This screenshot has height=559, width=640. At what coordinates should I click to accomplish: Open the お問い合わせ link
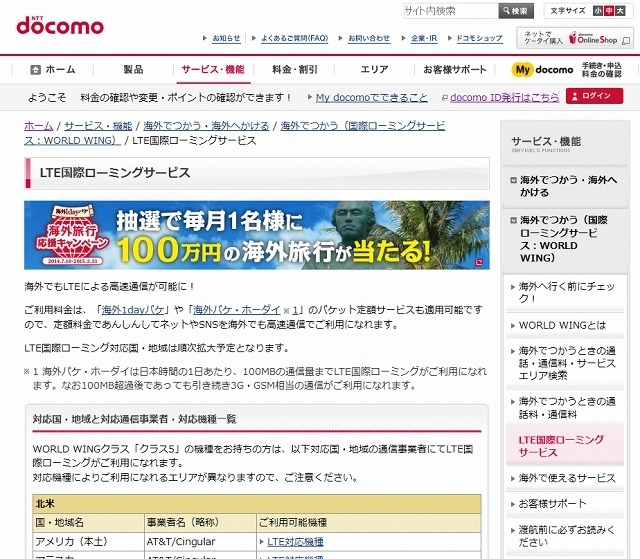369,38
